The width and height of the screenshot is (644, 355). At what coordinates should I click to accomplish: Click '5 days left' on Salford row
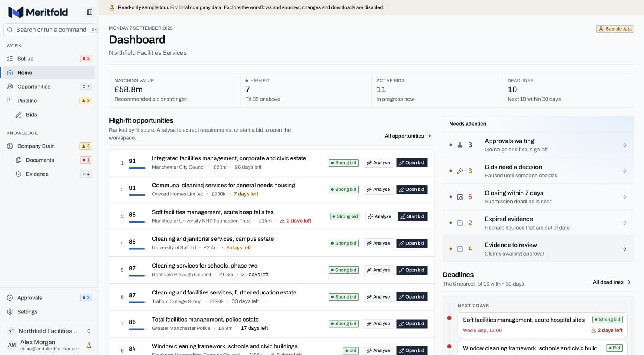coord(239,248)
